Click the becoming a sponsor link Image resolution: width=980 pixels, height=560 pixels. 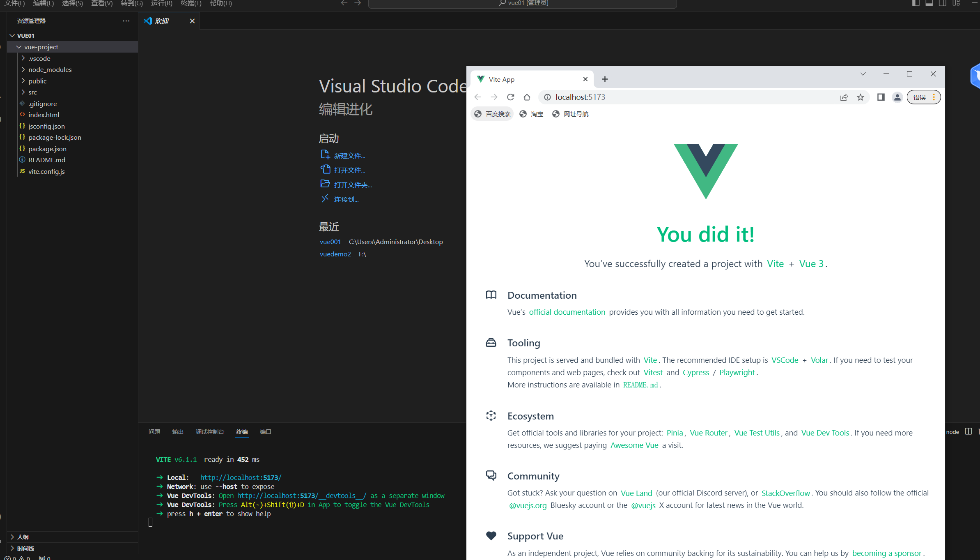(887, 553)
